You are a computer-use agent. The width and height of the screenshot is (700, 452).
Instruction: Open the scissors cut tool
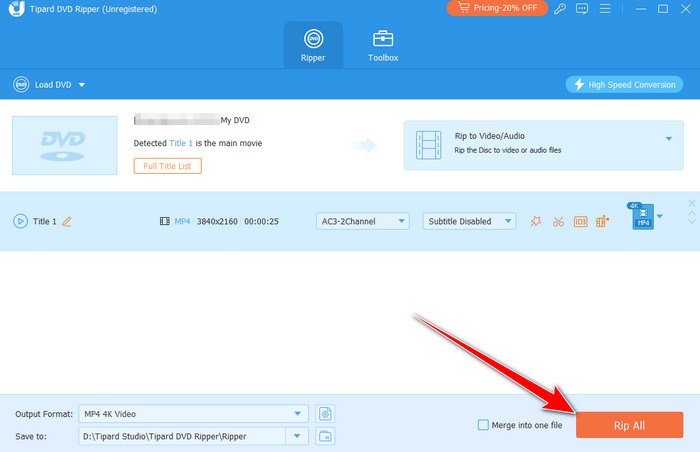558,222
